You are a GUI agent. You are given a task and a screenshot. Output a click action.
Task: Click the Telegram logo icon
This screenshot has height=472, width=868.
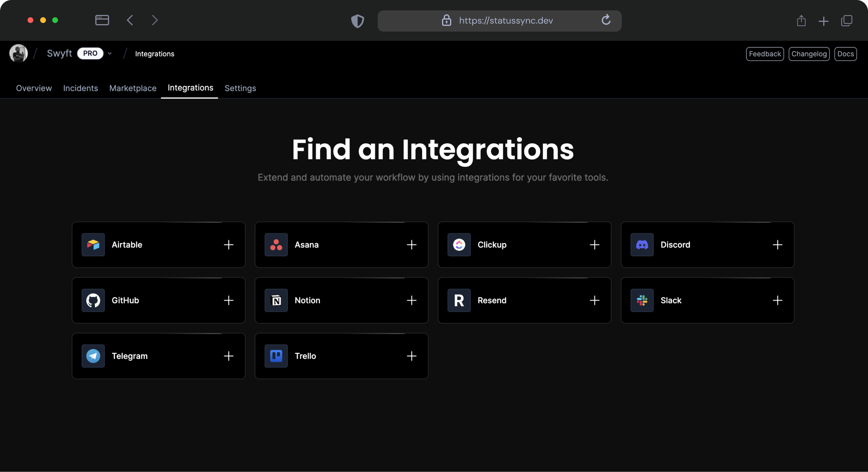coord(93,356)
